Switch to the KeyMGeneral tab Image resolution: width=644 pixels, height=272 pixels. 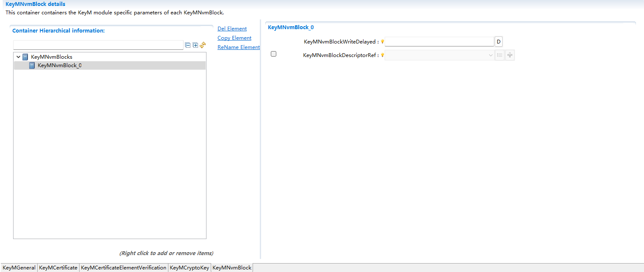(19, 267)
